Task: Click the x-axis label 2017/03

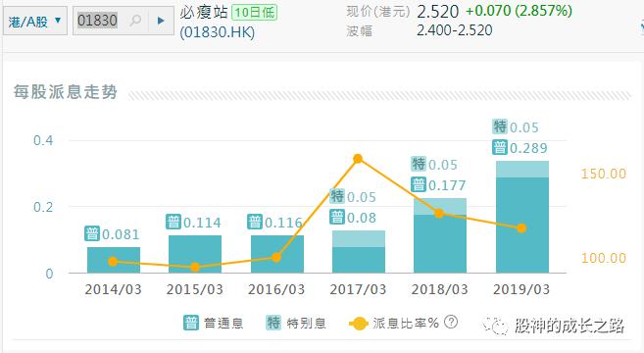Action: click(358, 289)
